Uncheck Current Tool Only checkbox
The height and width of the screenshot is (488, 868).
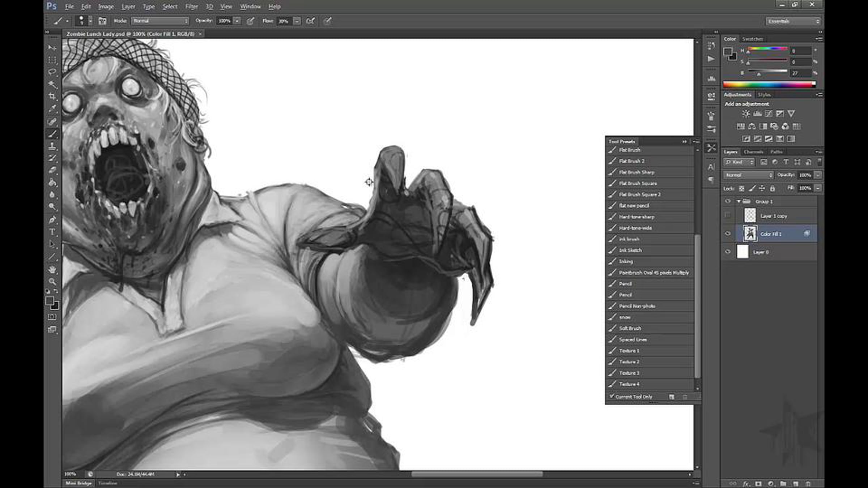tap(612, 397)
